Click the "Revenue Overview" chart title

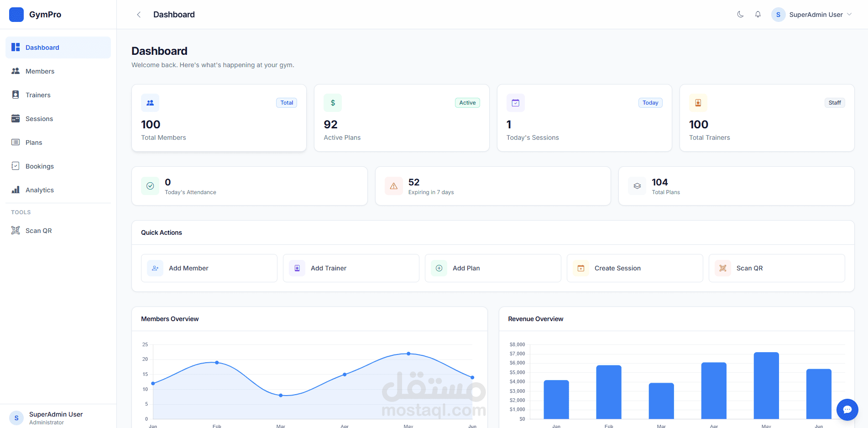535,319
